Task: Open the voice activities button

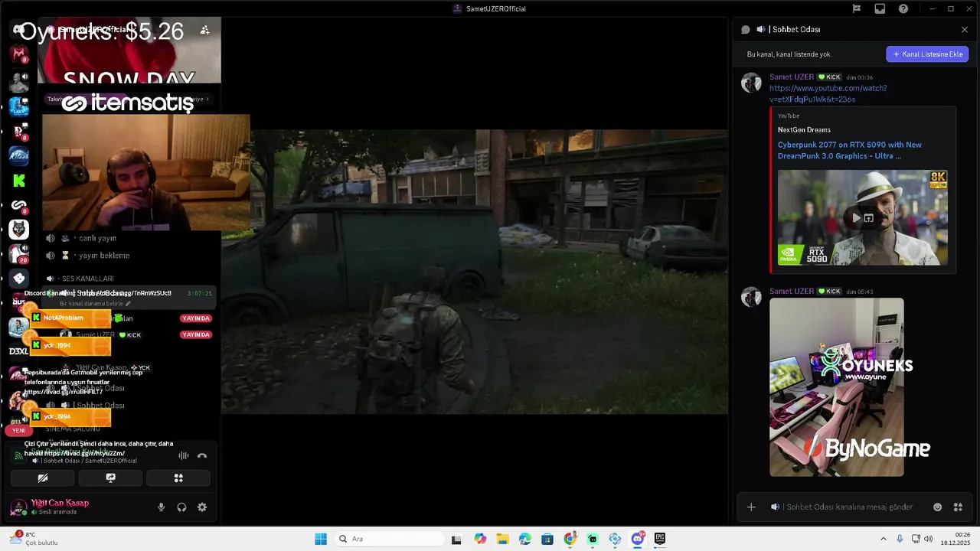Action: click(178, 478)
